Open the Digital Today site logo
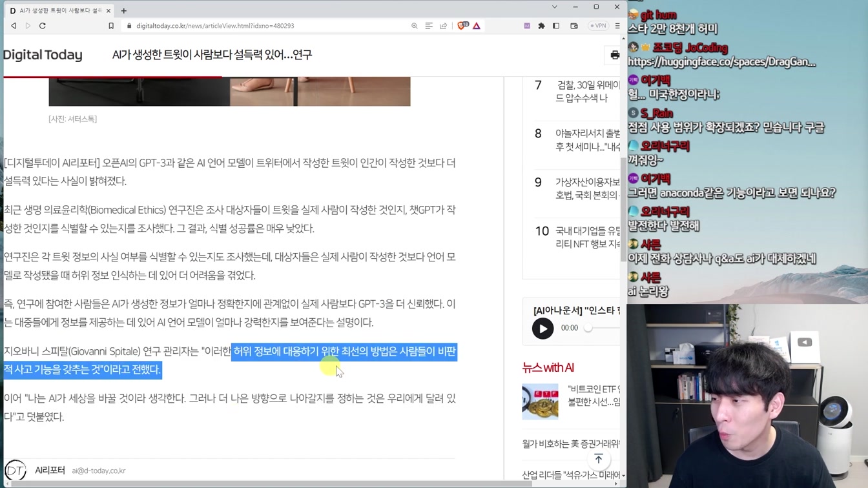The width and height of the screenshot is (868, 488). click(42, 55)
